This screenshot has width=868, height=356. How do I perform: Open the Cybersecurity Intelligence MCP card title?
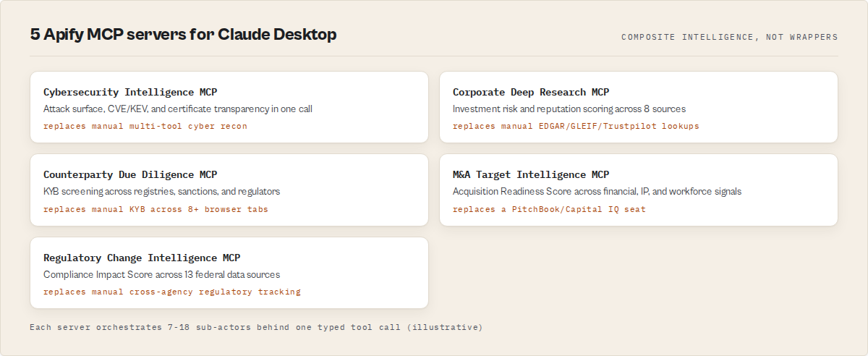pyautogui.click(x=130, y=92)
